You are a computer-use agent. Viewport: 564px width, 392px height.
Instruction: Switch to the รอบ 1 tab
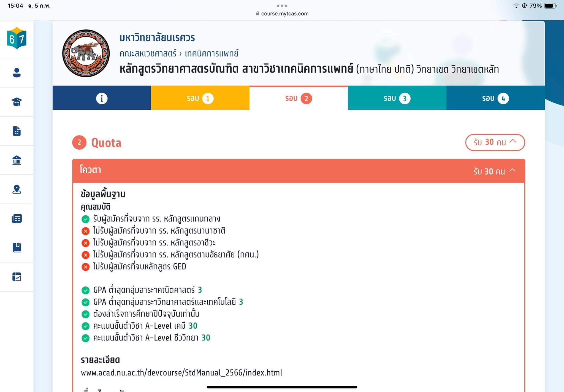pos(200,98)
